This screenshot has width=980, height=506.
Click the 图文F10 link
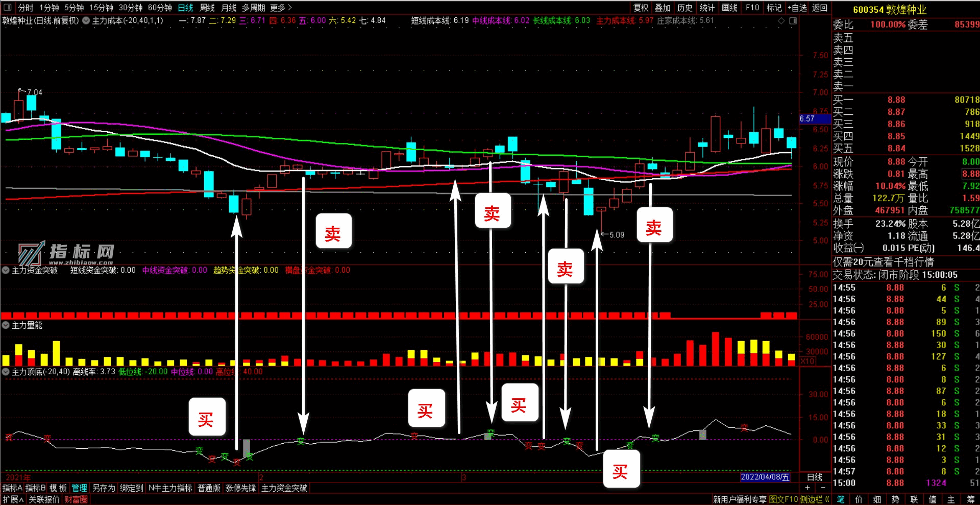783,499
